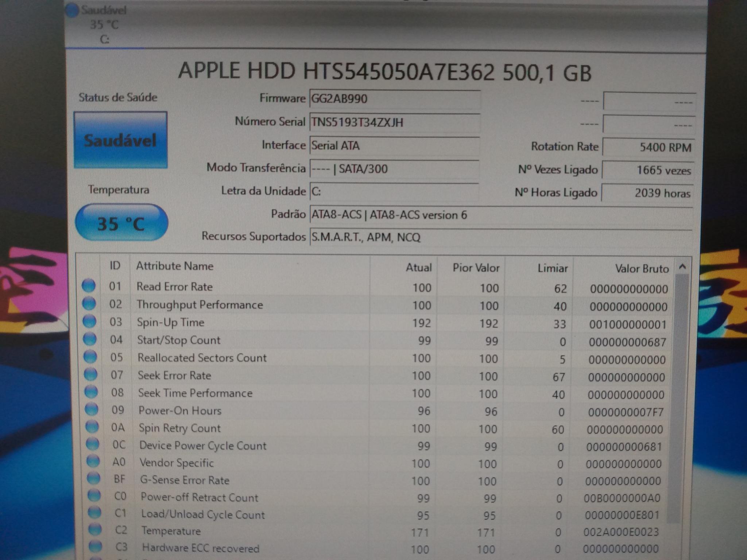This screenshot has height=560, width=747.
Task: Select the Start/Stop Count attribute name
Action: click(x=179, y=340)
